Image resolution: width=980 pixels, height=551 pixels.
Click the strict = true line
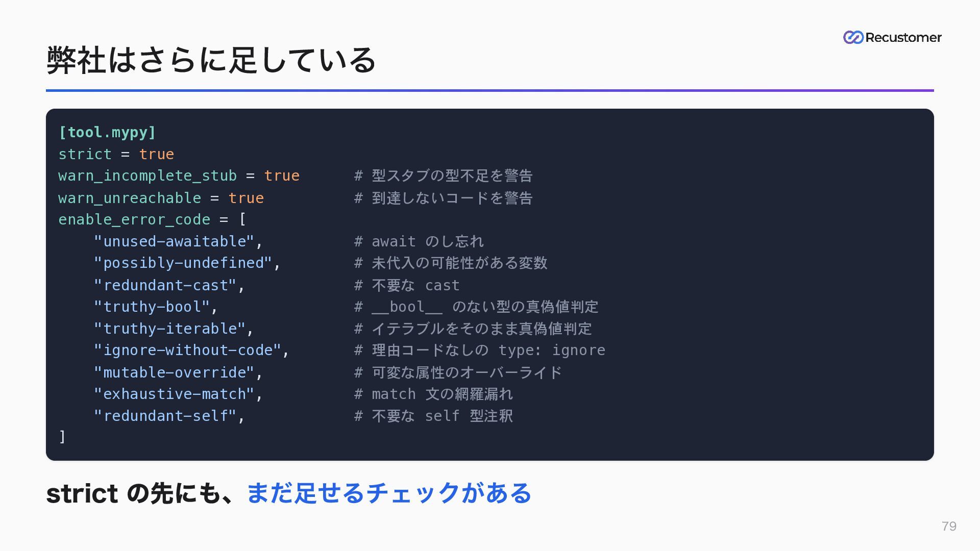point(116,154)
